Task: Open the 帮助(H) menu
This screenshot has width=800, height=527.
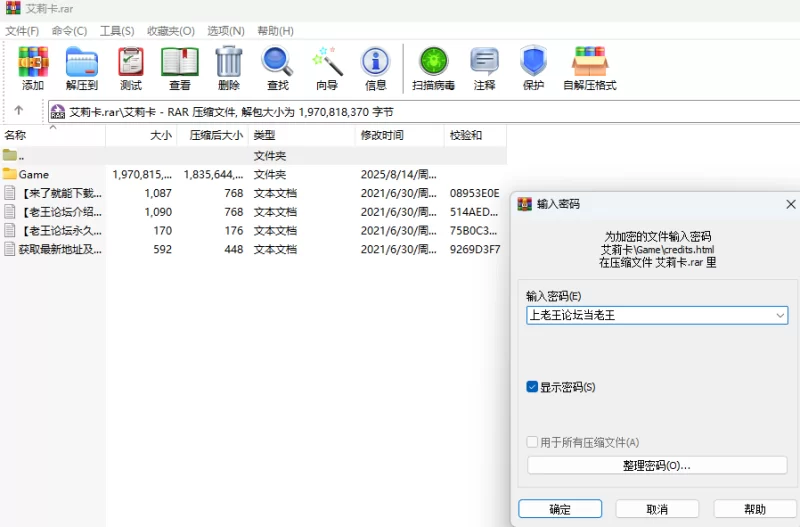Action: tap(276, 31)
